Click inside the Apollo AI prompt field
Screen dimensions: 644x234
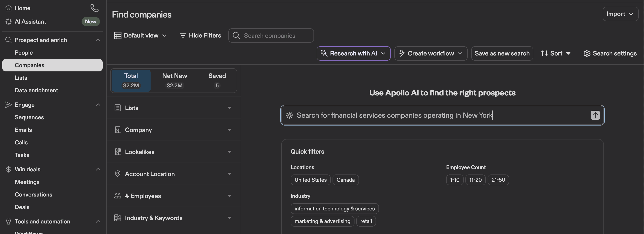point(425,115)
